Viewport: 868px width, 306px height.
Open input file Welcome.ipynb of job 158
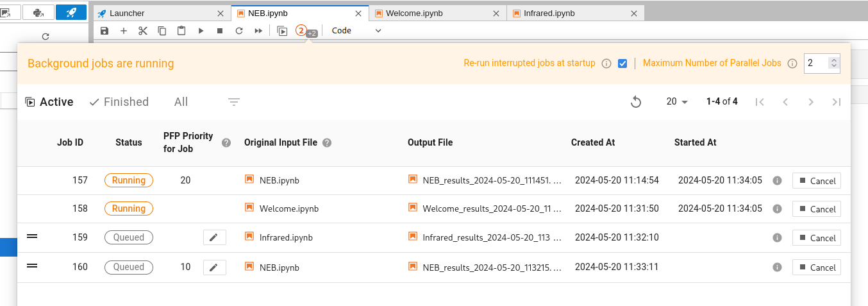point(282,208)
